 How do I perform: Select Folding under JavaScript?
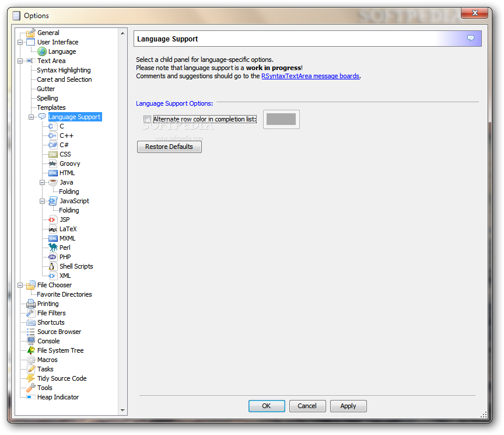69,210
